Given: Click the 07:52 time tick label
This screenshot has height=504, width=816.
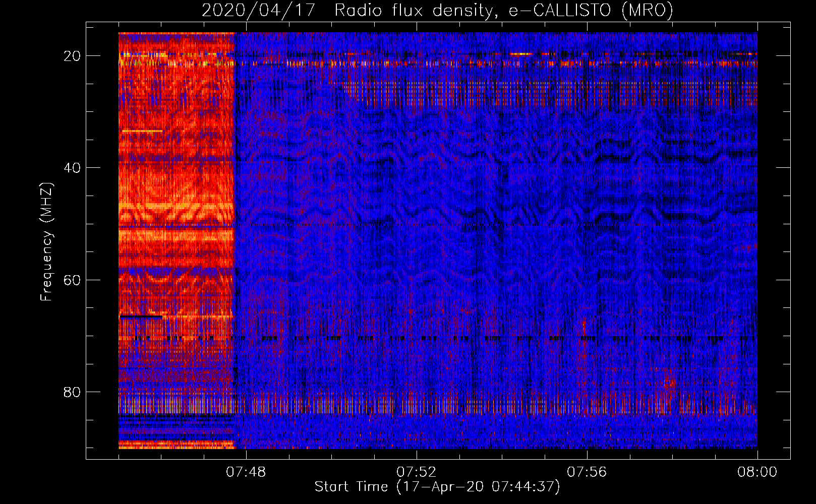Looking at the screenshot, I should pyautogui.click(x=416, y=472).
